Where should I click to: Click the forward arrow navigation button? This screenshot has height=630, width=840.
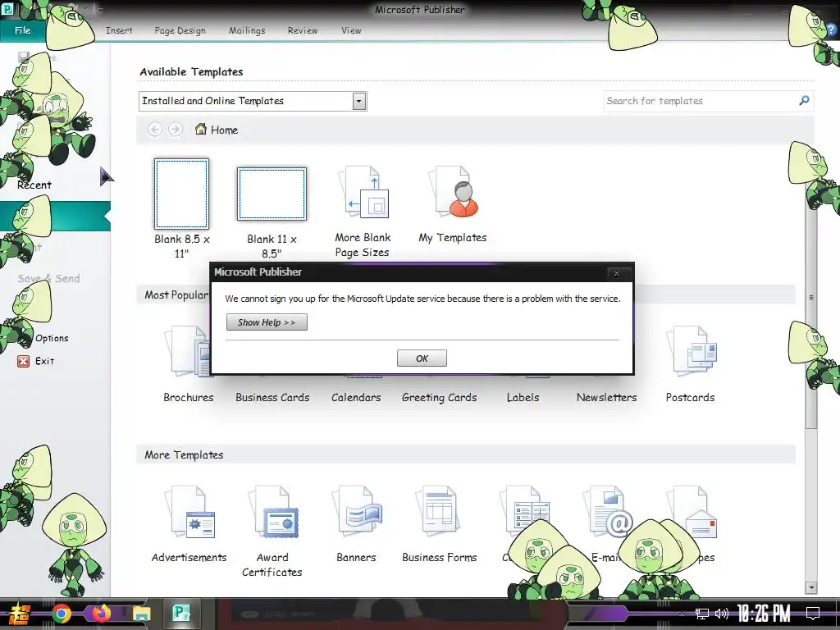[x=176, y=130]
